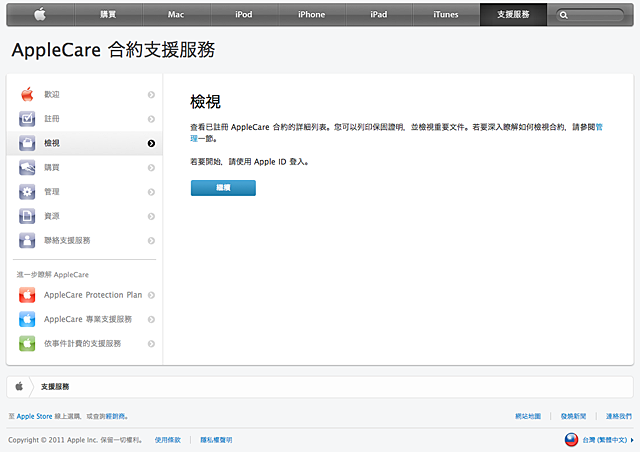Click the search field in nav bar
This screenshot has height=452, width=640.
click(590, 15)
